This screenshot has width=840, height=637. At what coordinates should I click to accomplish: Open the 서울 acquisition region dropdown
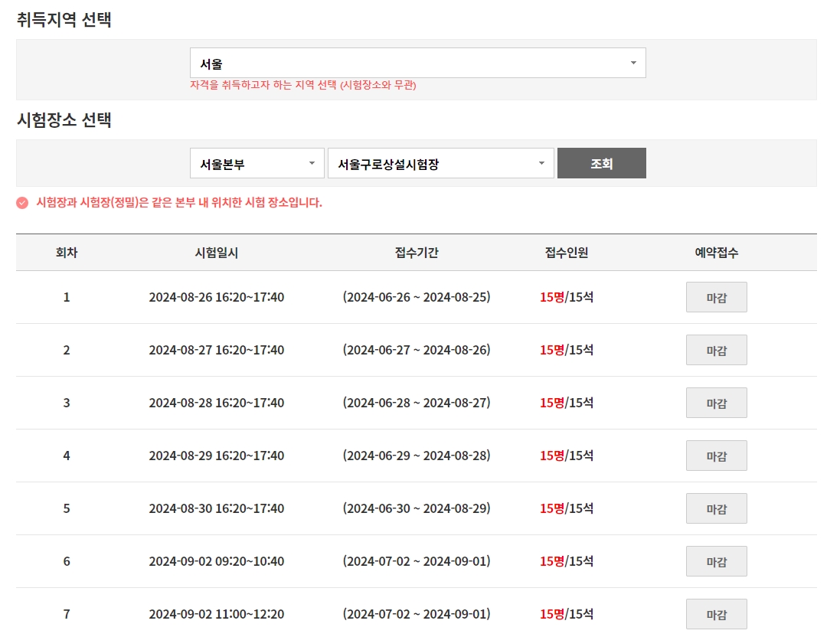[418, 64]
